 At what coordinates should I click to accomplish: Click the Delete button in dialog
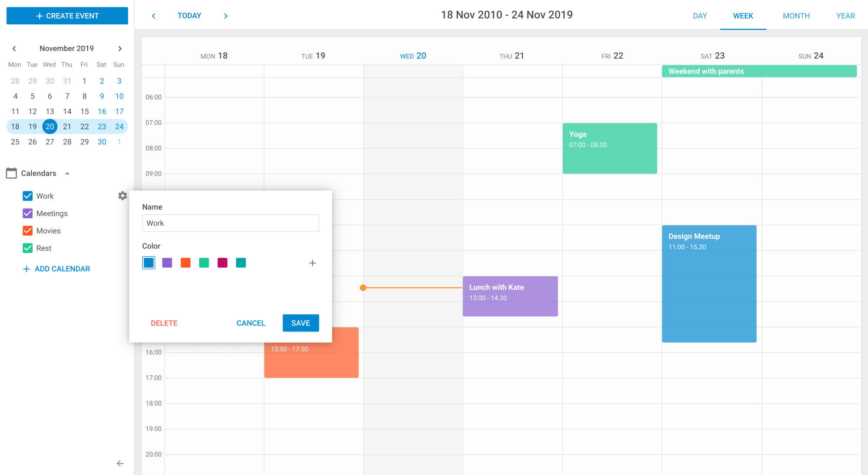click(164, 323)
